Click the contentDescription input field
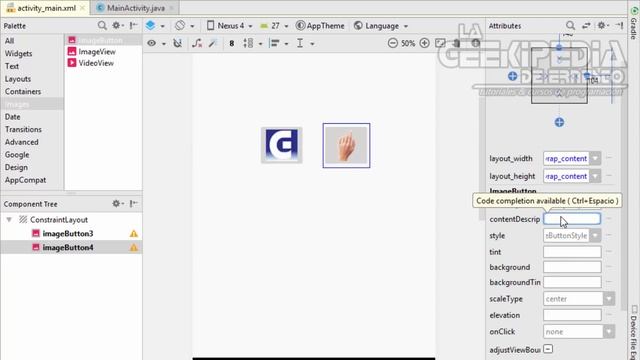 (572, 219)
